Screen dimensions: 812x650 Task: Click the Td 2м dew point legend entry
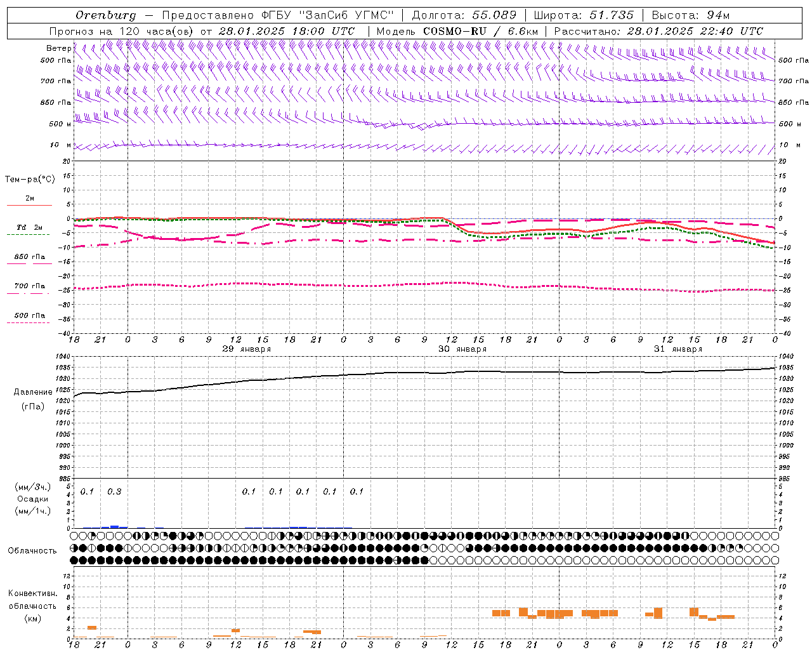tap(30, 227)
